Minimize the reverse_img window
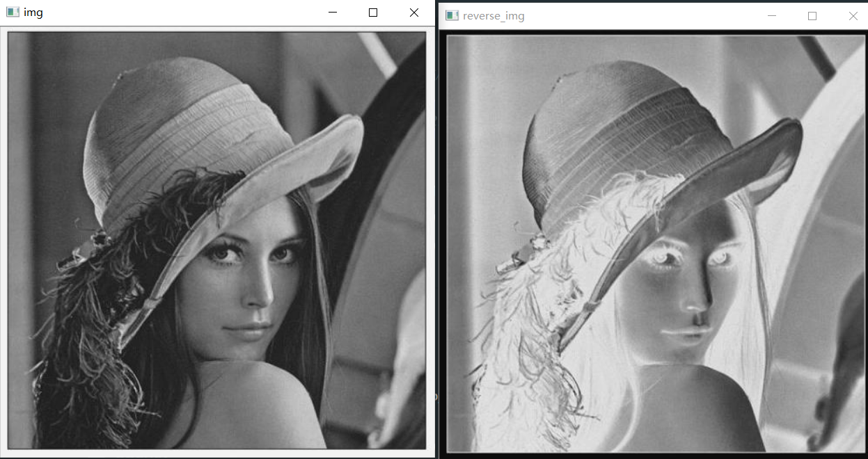Viewport: 868px width, 459px height. [x=771, y=16]
